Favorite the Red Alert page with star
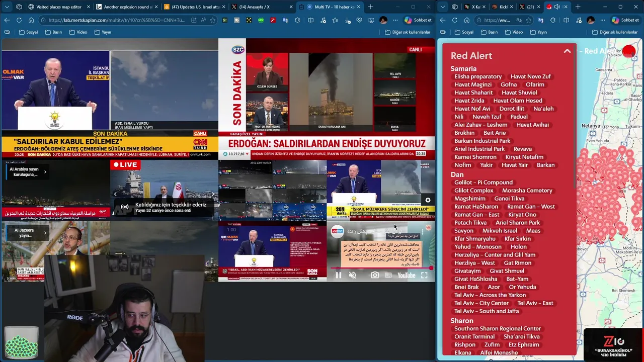 click(x=528, y=20)
